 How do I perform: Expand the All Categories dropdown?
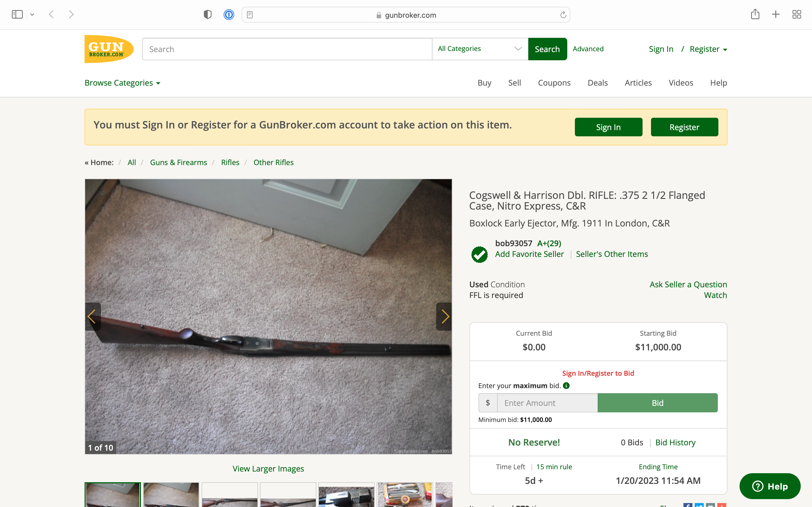click(480, 49)
